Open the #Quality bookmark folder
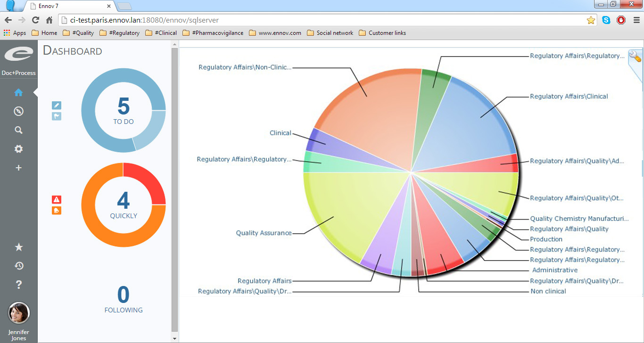 [78, 33]
